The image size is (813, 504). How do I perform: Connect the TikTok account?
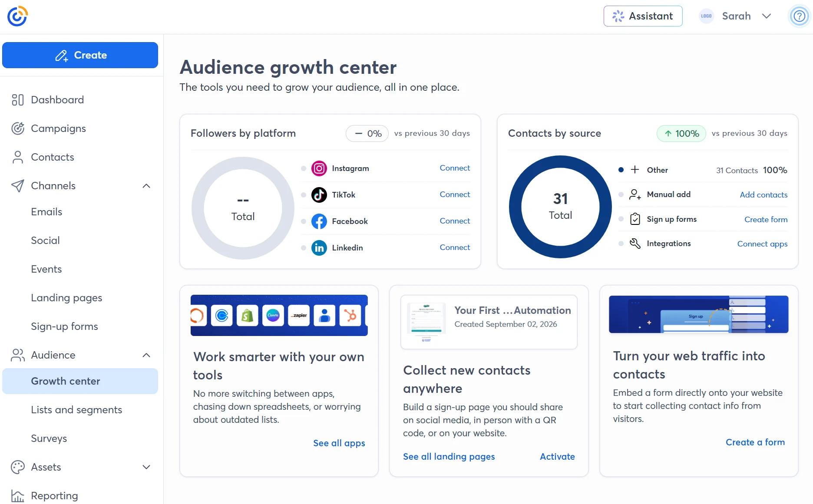(x=455, y=194)
